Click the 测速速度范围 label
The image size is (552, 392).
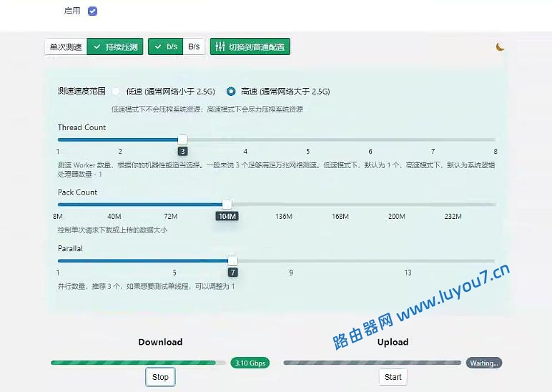tap(82, 92)
